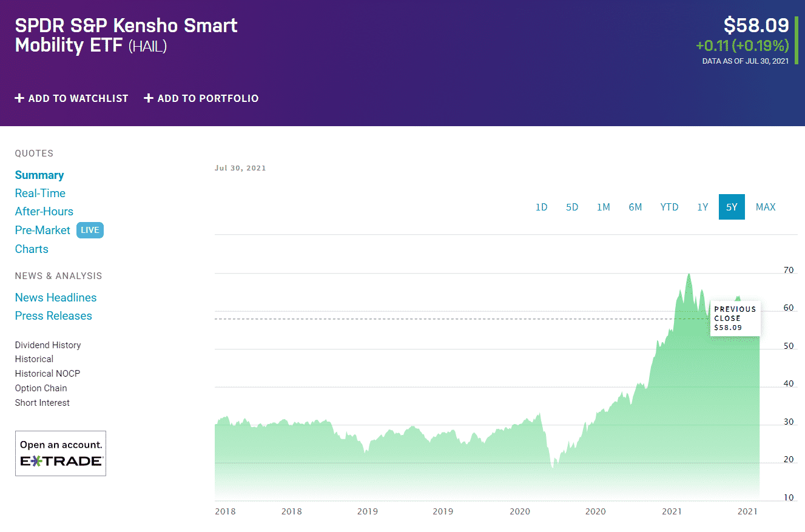Screen dimensions: 805x532
Task: View Dividend History
Action: pos(47,345)
